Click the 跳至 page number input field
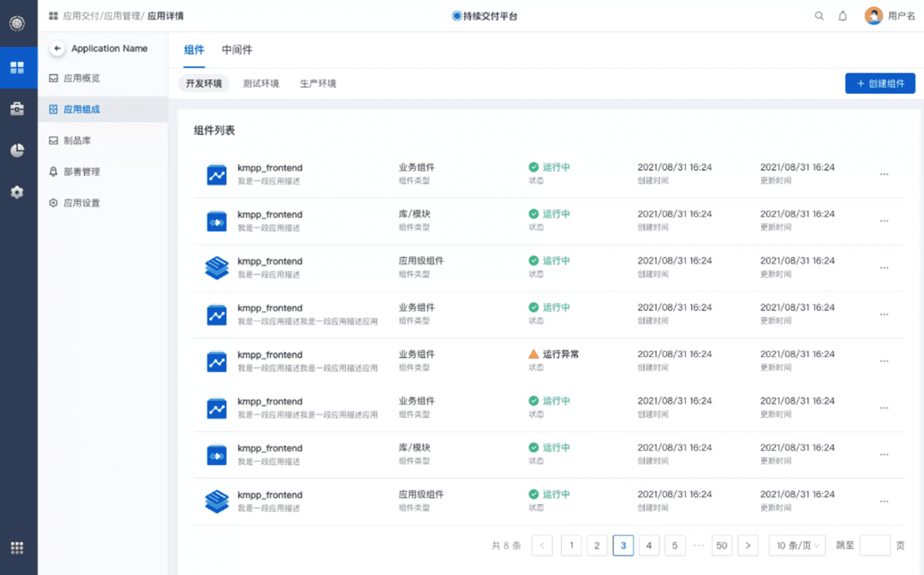This screenshot has width=924, height=575. tap(875, 545)
